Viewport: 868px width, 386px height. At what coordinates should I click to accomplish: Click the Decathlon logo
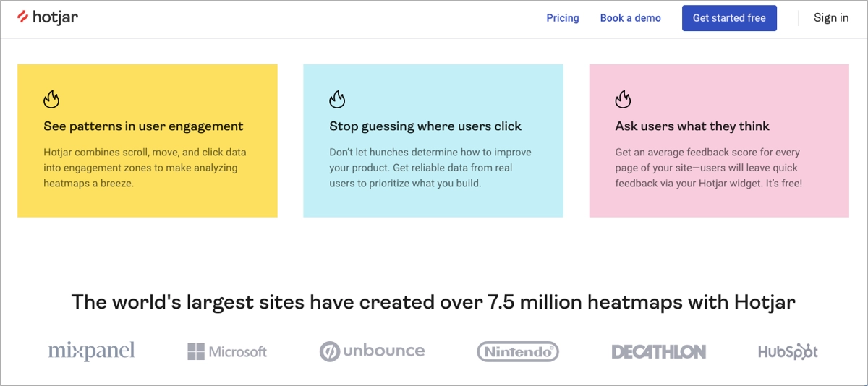[x=658, y=352]
